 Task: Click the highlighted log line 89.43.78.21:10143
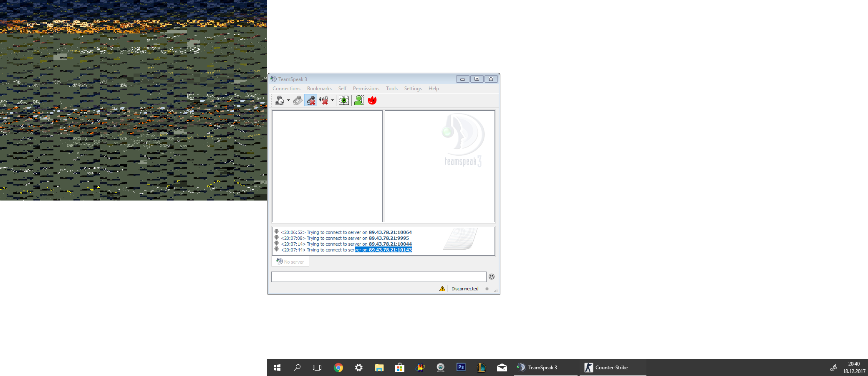pyautogui.click(x=346, y=250)
